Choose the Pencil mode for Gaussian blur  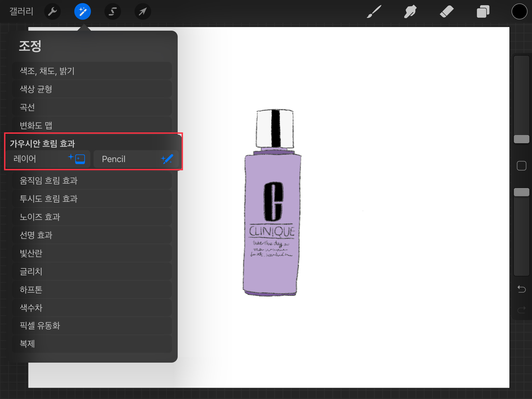tap(136, 159)
